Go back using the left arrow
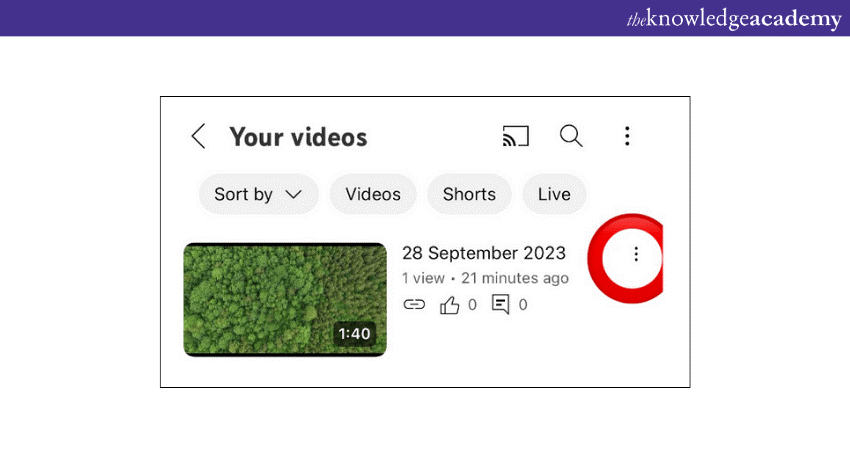 pyautogui.click(x=198, y=137)
